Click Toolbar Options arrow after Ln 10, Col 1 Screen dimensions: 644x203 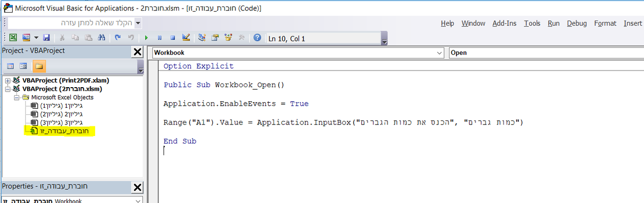[384, 39]
